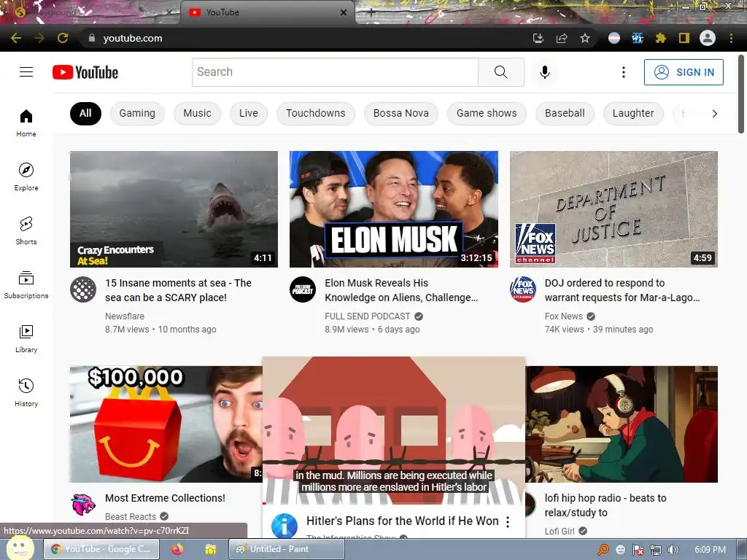Open FULL SEND PODCAST channel avatar
747x560 pixels.
tap(303, 289)
